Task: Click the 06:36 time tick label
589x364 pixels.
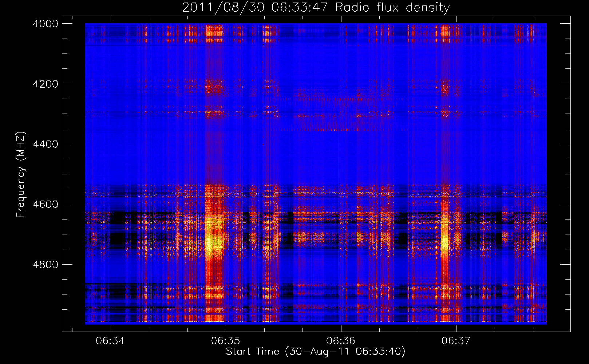Action: click(x=341, y=341)
